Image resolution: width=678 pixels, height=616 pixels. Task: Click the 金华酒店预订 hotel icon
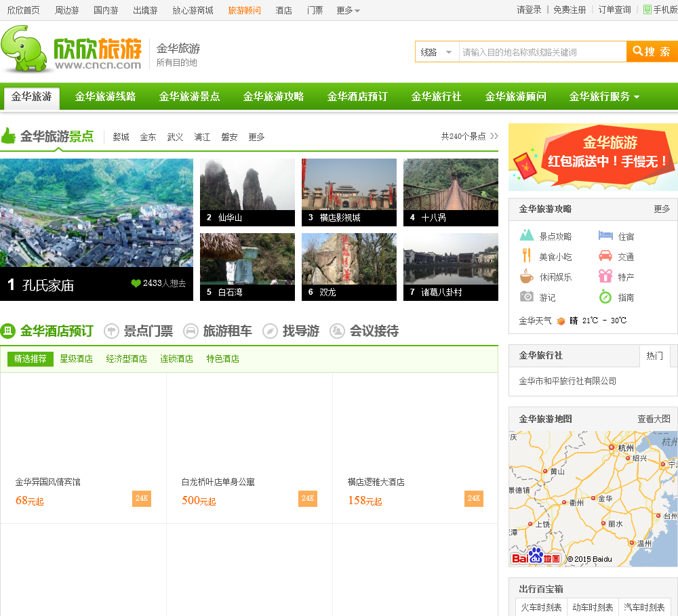[7, 331]
